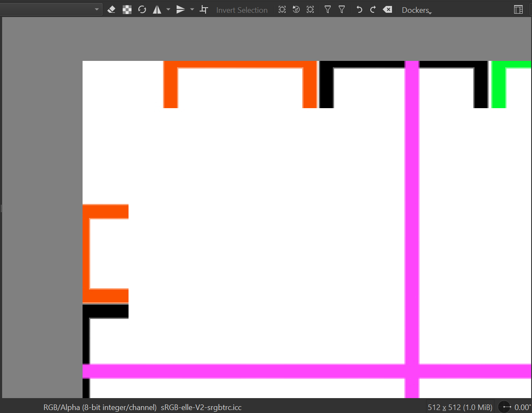Undo the last action
The width and height of the screenshot is (532, 413).
pyautogui.click(x=359, y=9)
